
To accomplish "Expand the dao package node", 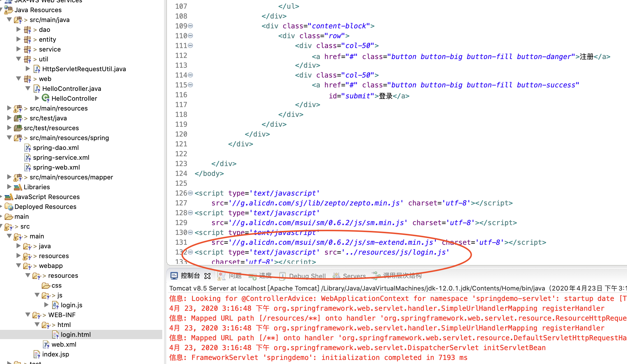I will click(x=19, y=30).
